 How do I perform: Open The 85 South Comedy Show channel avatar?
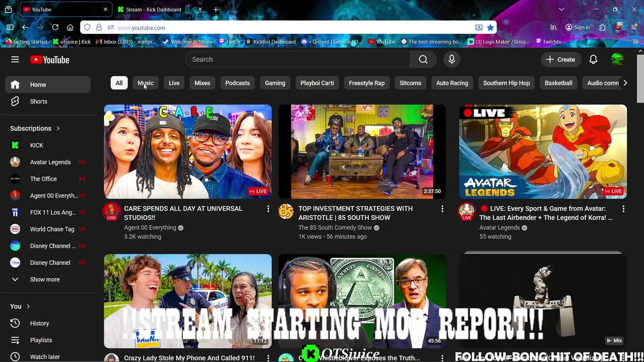click(286, 212)
